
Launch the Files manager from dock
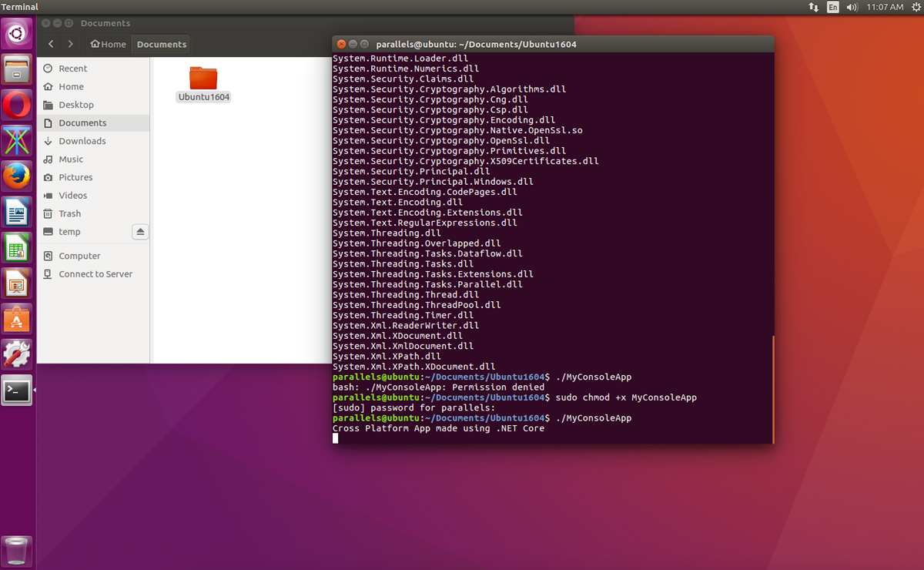tap(17, 70)
